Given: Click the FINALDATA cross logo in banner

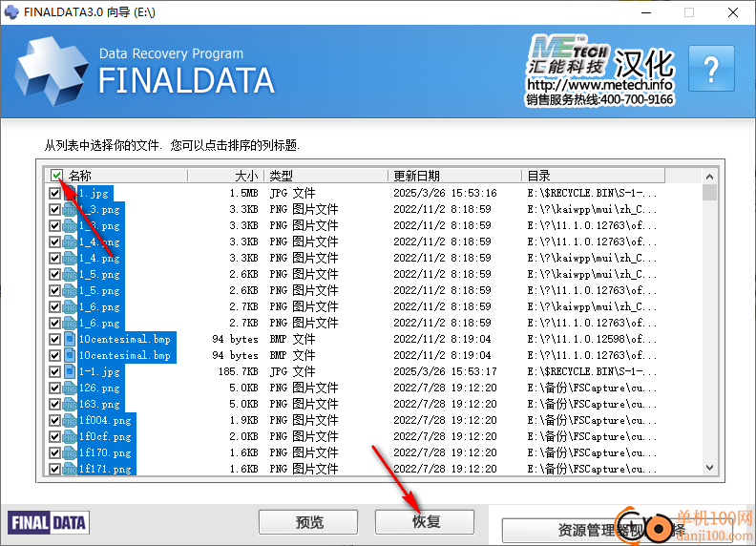Looking at the screenshot, I should tap(52, 71).
